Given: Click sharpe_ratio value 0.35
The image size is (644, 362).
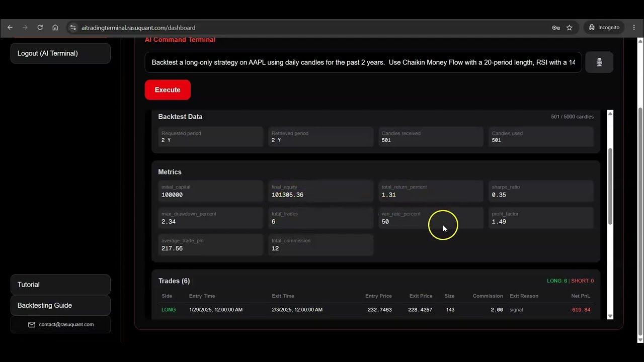Looking at the screenshot, I should tap(499, 195).
